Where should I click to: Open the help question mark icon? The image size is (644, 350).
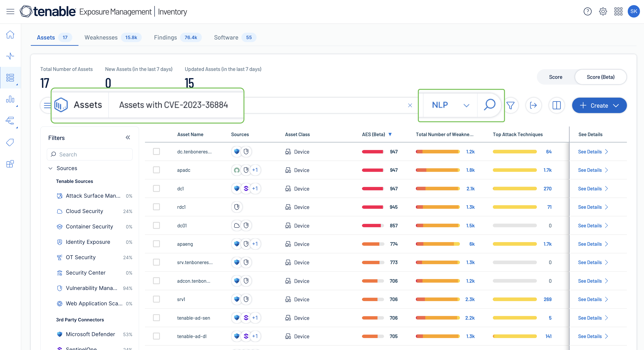587,12
